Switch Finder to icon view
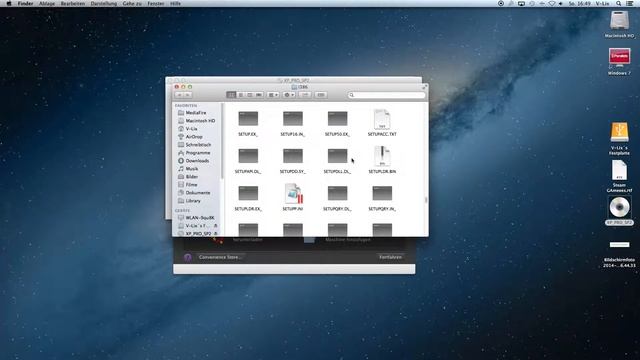 231,95
